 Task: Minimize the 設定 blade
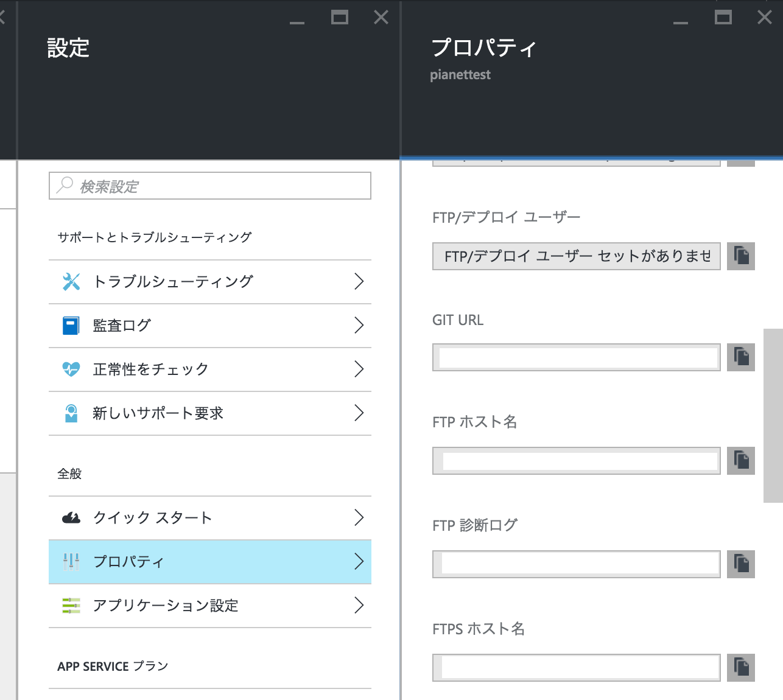pos(297,23)
